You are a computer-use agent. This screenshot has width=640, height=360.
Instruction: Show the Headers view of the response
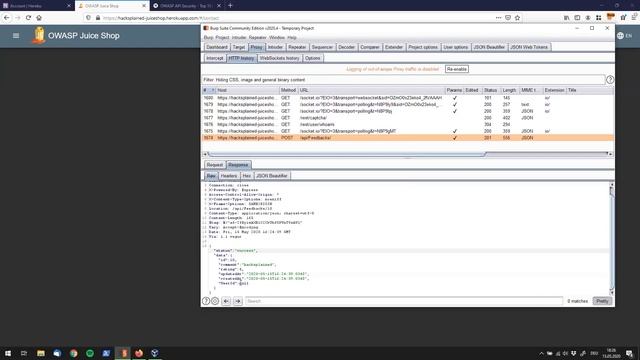click(229, 176)
